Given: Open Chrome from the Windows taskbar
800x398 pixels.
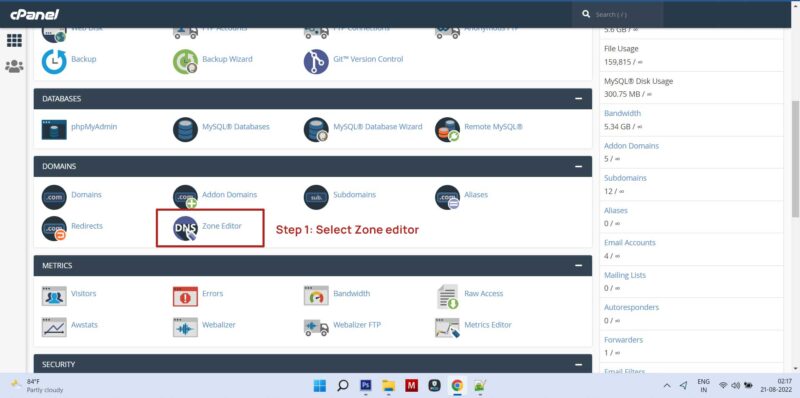Looking at the screenshot, I should pos(457,385).
